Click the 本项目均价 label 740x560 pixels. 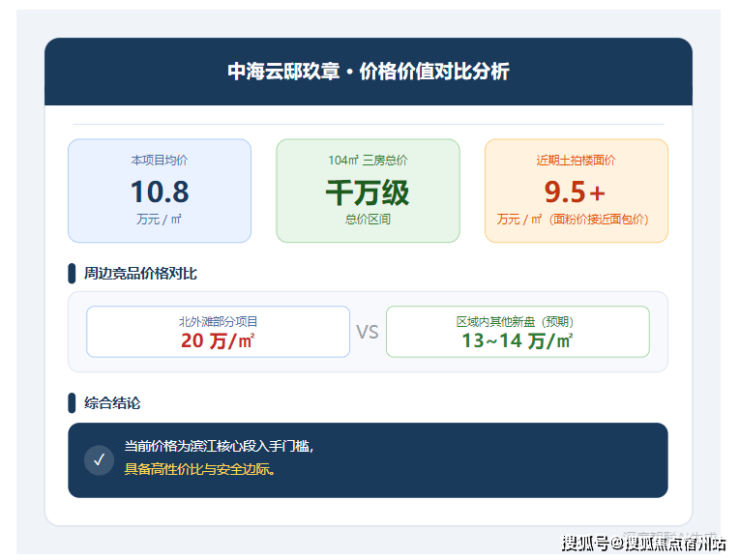pos(159,160)
